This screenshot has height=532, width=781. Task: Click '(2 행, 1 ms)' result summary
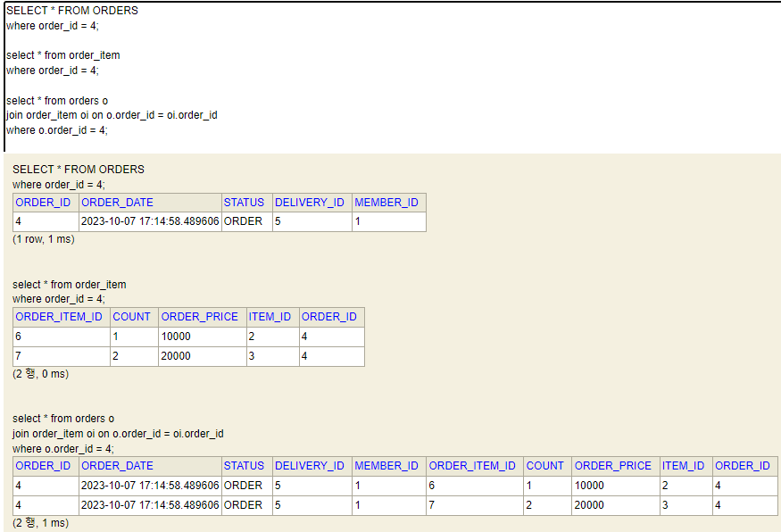(x=40, y=523)
